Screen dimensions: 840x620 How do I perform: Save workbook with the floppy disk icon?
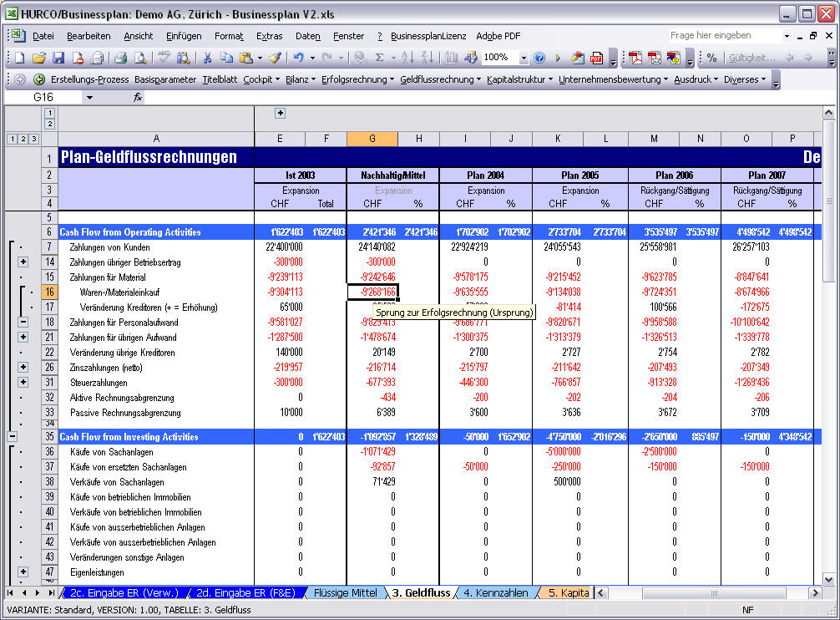(58, 58)
